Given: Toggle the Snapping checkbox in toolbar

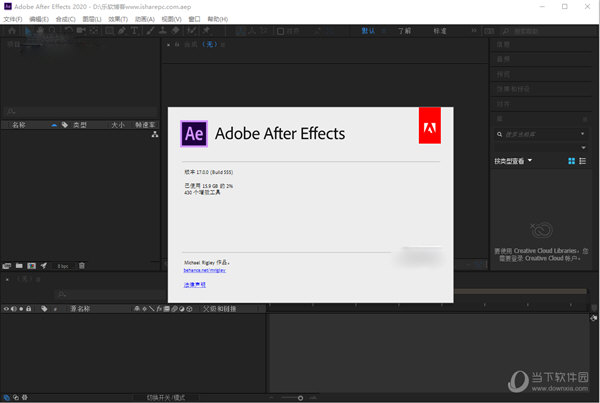Looking at the screenshot, I should pos(280,31).
